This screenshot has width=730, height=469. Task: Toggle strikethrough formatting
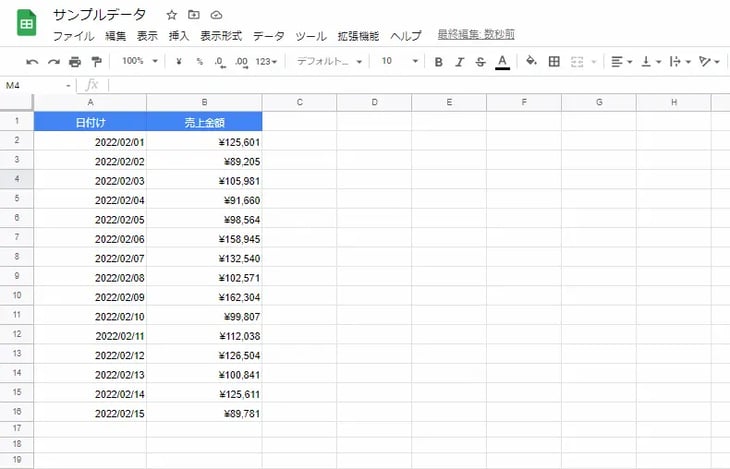[x=480, y=62]
